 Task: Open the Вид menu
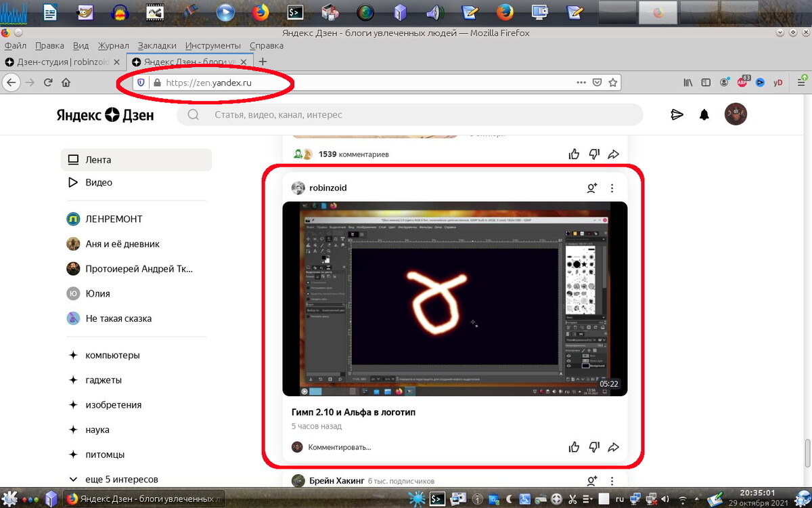[81, 45]
